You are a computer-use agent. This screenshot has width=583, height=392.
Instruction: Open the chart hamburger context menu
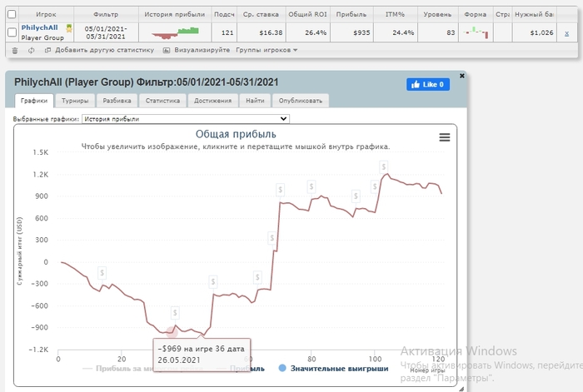[444, 137]
